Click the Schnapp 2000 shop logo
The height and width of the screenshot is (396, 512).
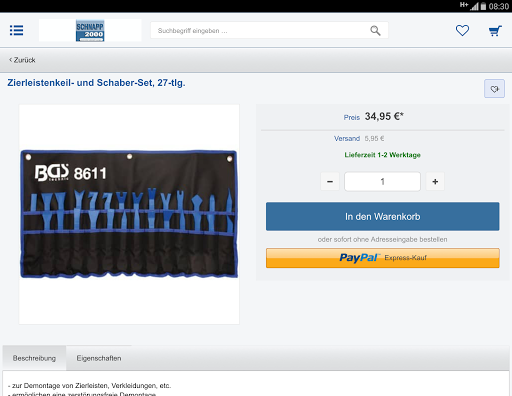(90, 30)
